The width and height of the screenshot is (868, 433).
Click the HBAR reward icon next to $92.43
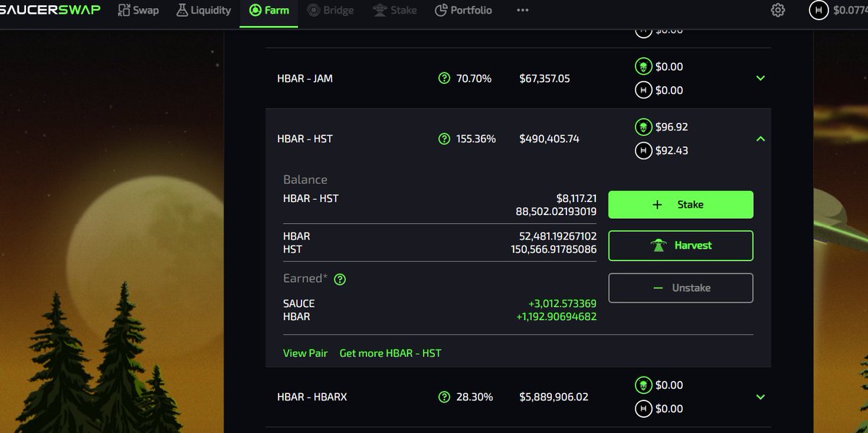[x=642, y=151]
